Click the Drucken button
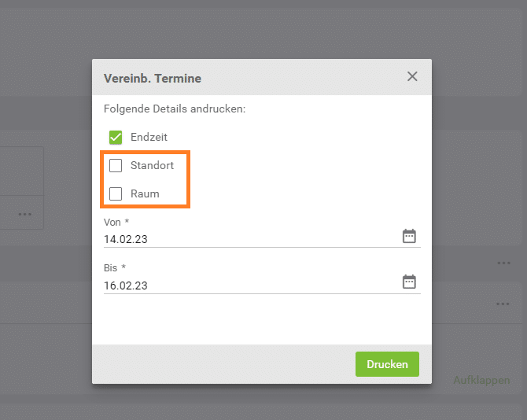 point(387,364)
